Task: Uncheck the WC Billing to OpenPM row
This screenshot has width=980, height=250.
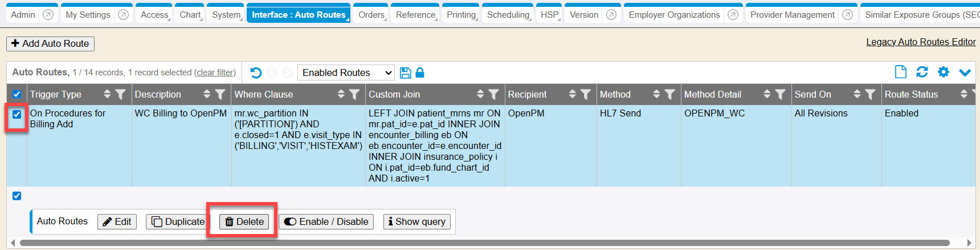Action: coord(17,114)
